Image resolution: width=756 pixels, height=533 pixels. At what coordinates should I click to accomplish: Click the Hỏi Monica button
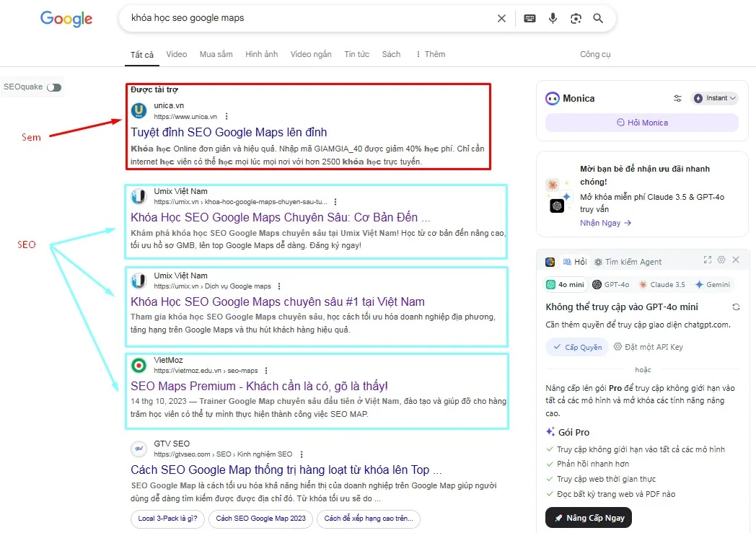[x=642, y=123]
